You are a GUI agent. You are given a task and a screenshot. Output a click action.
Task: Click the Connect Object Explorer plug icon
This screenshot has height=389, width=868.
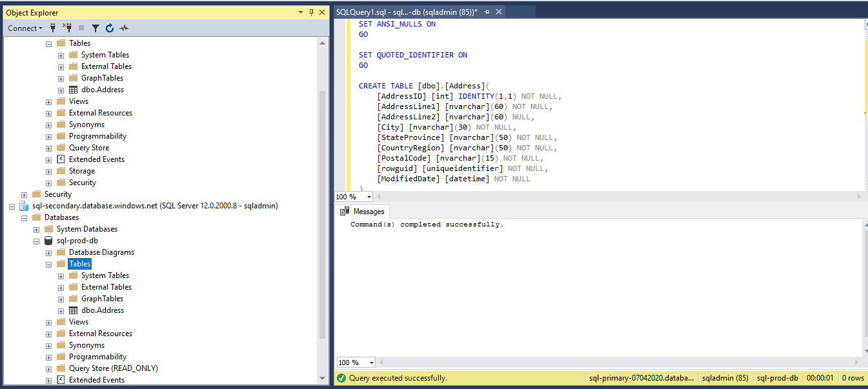[53, 28]
